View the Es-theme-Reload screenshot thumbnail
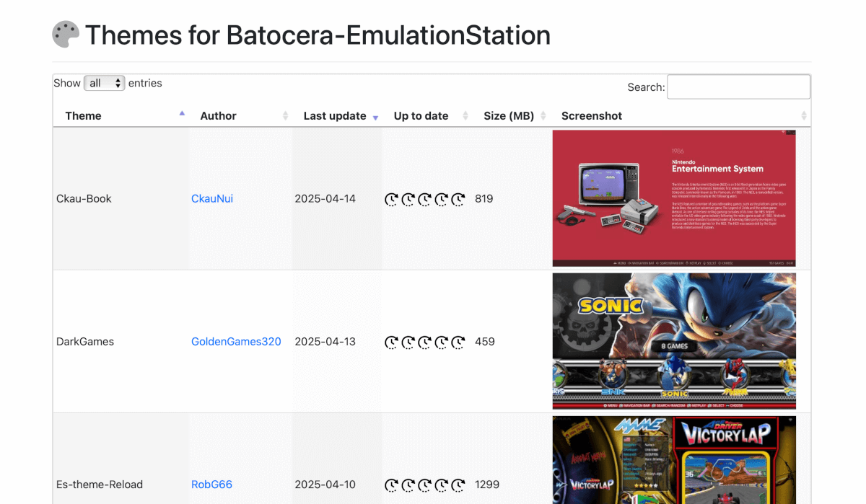 (674, 460)
